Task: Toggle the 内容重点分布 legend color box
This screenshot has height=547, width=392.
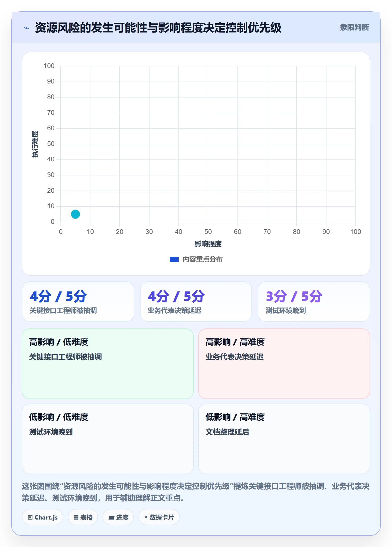Action: pyautogui.click(x=174, y=259)
